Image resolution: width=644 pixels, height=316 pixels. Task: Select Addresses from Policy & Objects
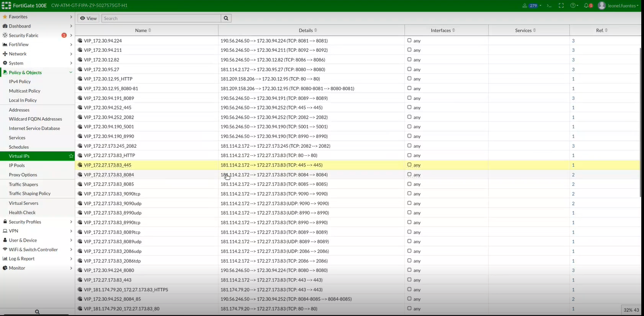click(19, 110)
